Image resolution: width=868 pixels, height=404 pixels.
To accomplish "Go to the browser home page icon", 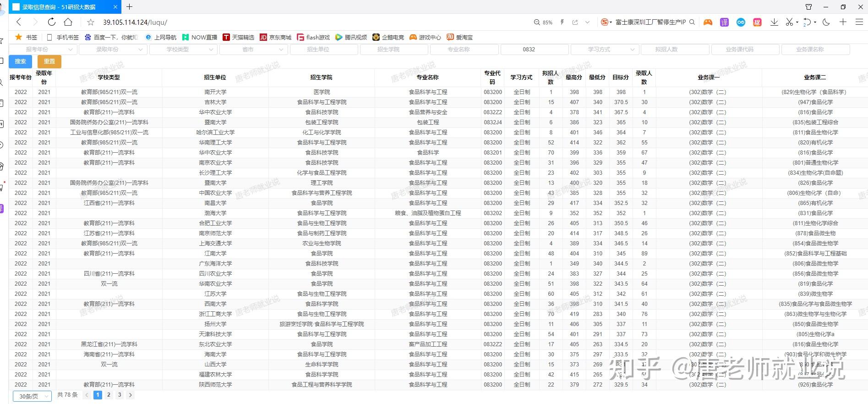I will [x=68, y=22].
